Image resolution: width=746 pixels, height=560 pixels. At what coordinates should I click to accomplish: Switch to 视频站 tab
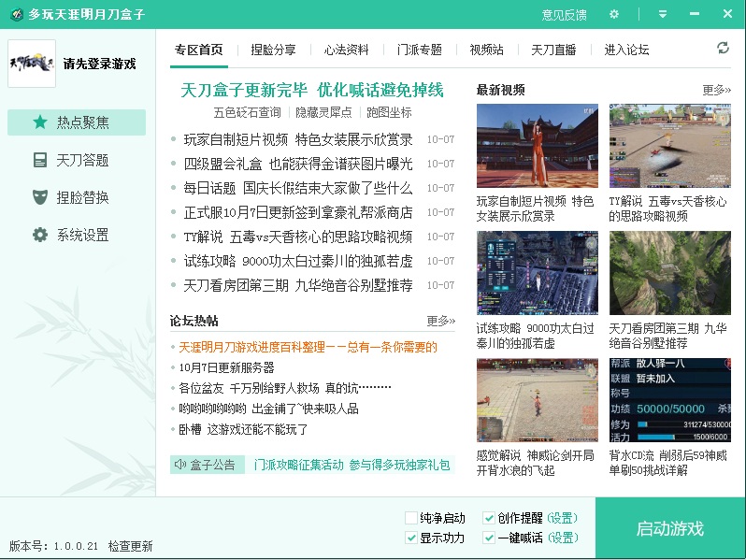tap(486, 50)
